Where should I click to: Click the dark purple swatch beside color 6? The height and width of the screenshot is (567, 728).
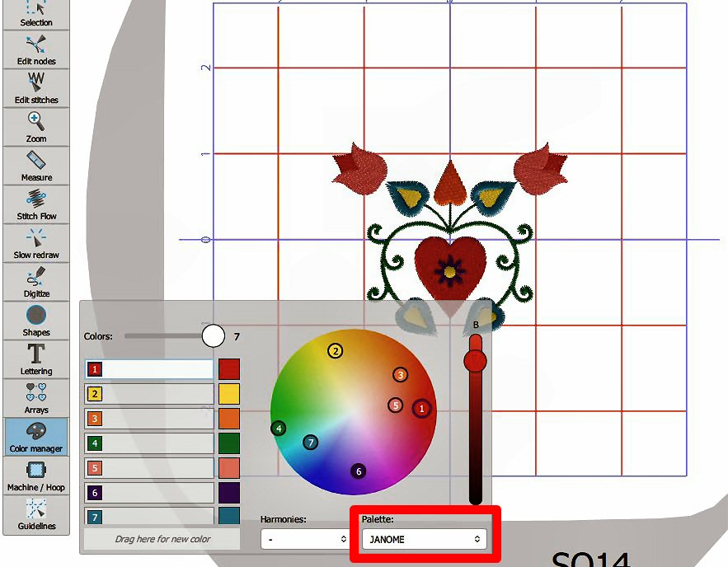pyautogui.click(x=229, y=492)
